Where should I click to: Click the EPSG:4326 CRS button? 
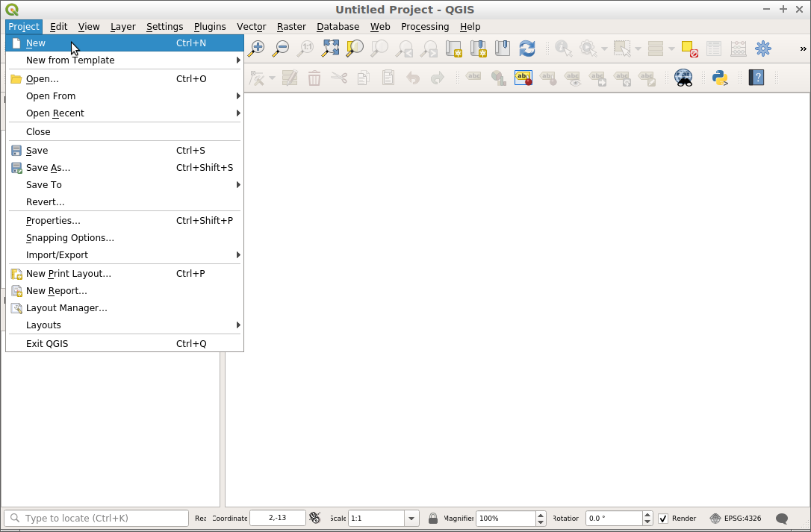coord(736,518)
